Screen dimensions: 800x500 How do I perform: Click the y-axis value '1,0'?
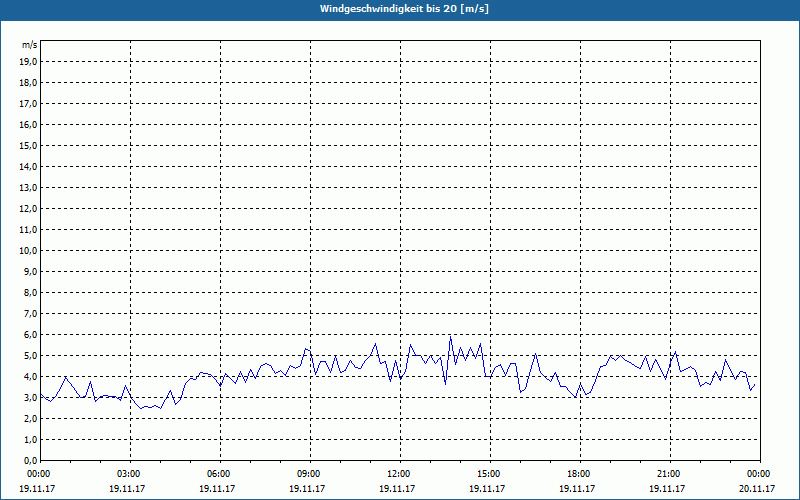[30, 439]
